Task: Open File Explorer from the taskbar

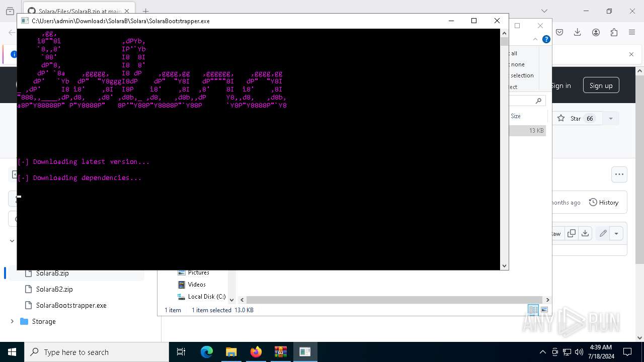Action: pos(231,352)
